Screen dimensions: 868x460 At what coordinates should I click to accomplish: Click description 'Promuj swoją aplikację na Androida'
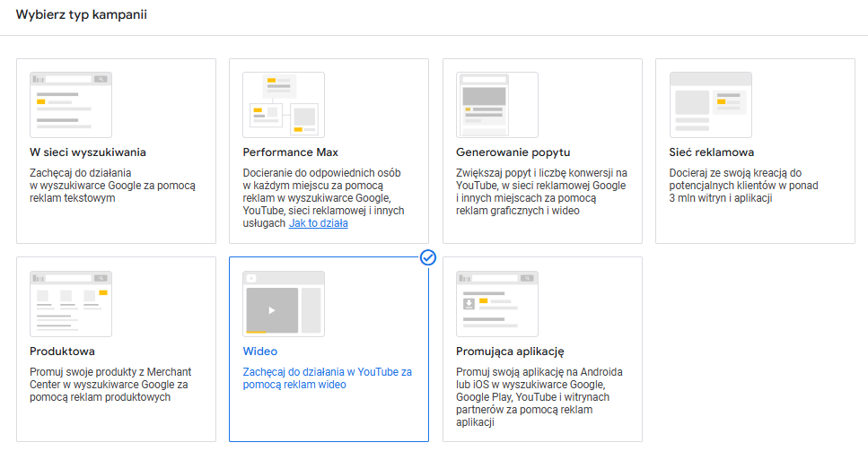[x=539, y=397]
